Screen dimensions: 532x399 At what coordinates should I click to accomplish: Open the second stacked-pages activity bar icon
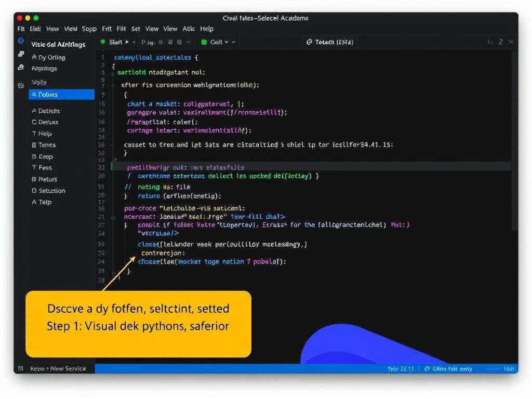21,54
